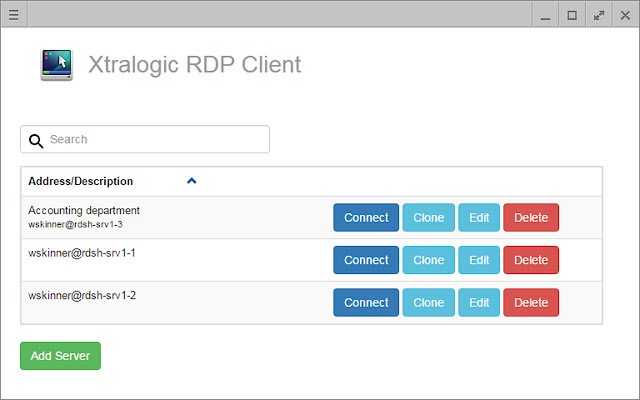
Task: Select the wskinner@rdsh-srv1-1 row text
Action: click(x=82, y=253)
